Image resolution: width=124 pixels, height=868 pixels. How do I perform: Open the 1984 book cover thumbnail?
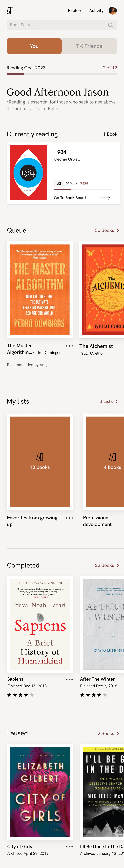click(29, 173)
